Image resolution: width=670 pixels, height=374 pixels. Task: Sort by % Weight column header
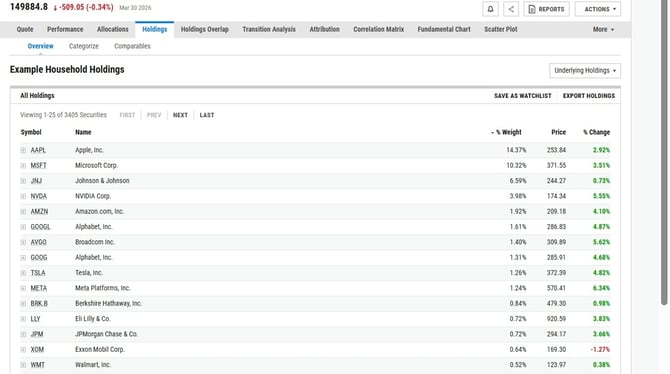506,132
